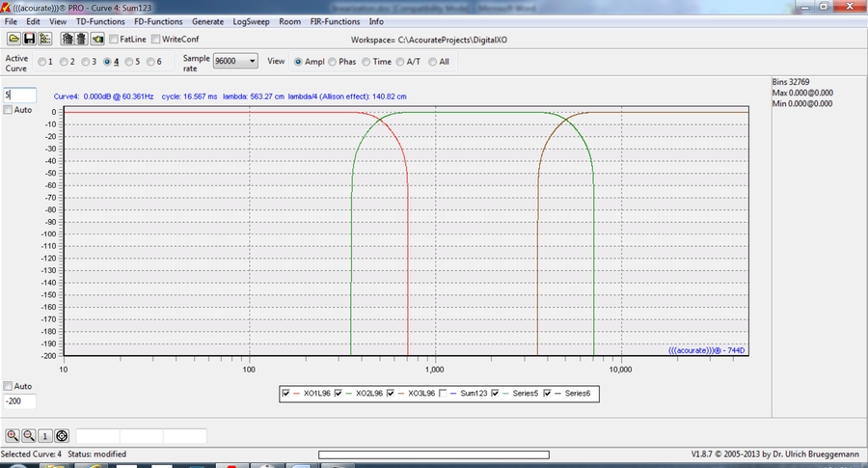Open the FIR-Functions menu
868x468 pixels.
(335, 21)
